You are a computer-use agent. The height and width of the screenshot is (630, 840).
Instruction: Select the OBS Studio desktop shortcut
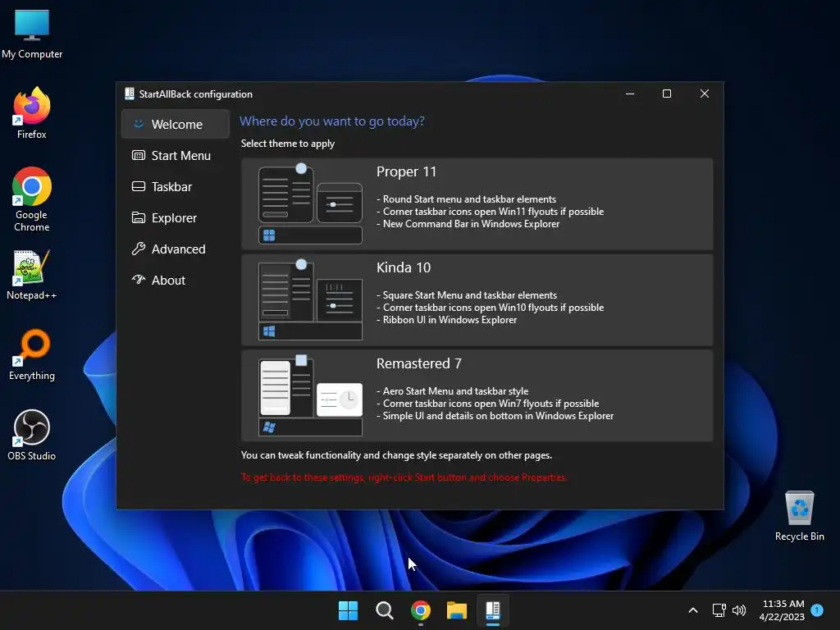pyautogui.click(x=32, y=436)
